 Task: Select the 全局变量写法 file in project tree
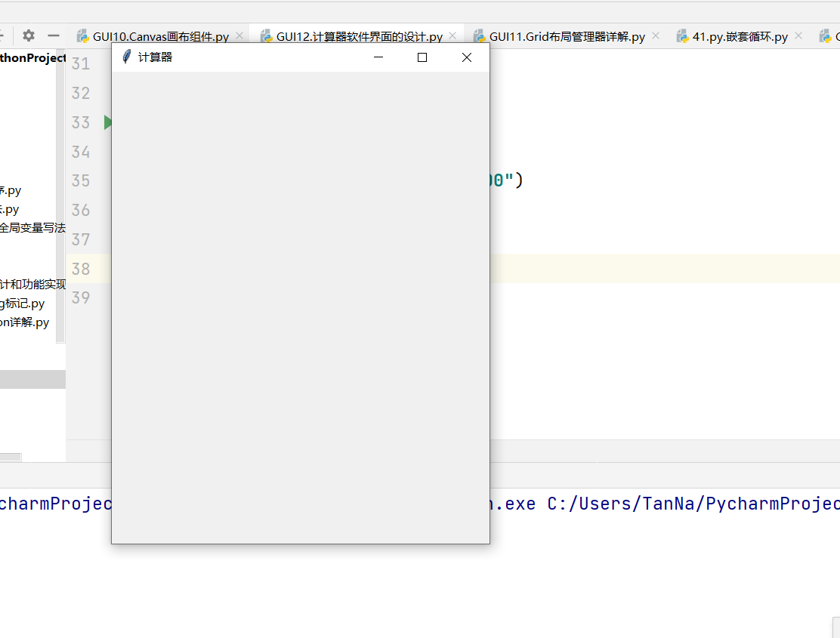click(x=32, y=228)
